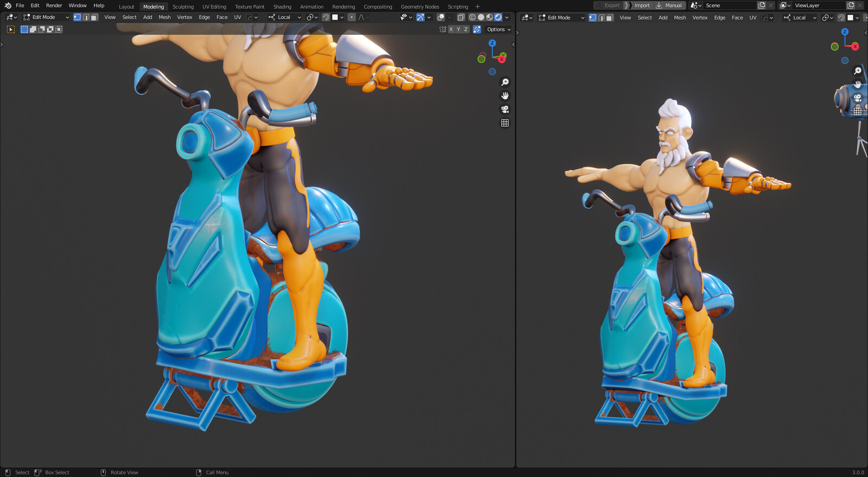Click the Export button

pos(608,5)
